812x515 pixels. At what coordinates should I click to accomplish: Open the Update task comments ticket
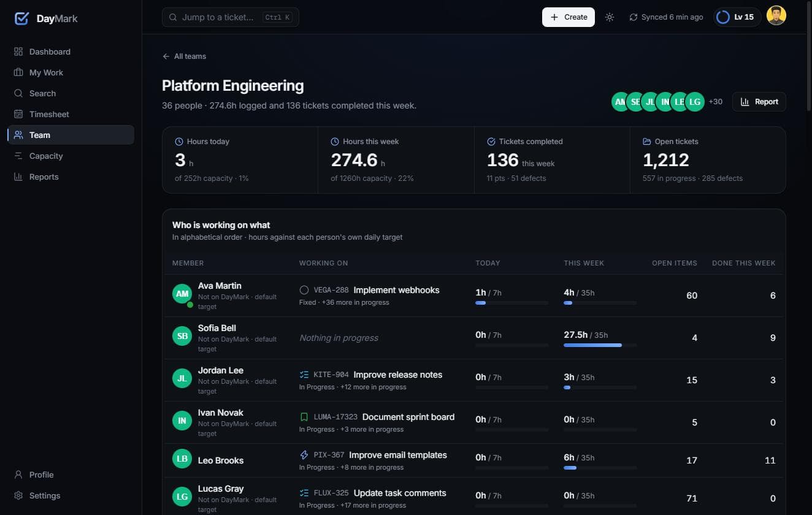click(400, 493)
